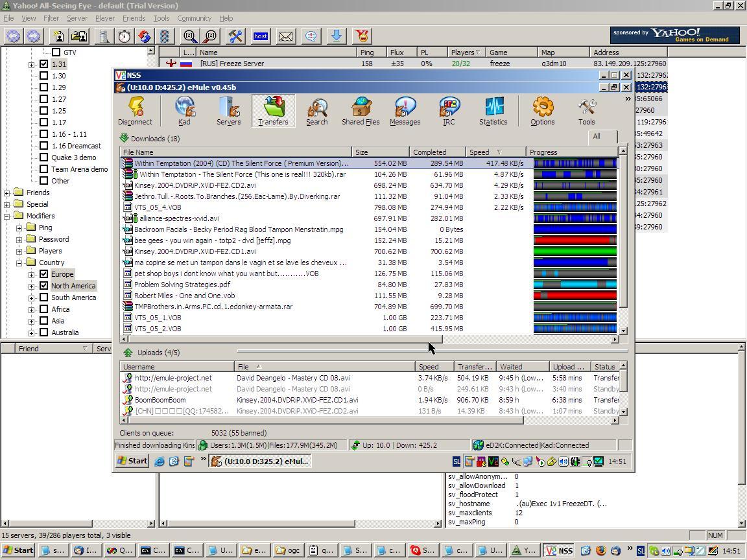
Task: Click the Yahoo smiley icon in the toolbar
Action: click(x=362, y=36)
